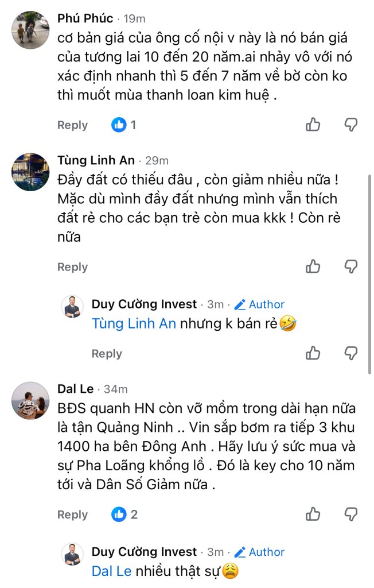Open blue like reaction count on Phú Phúc's comment
374x588 pixels.
[x=124, y=125]
